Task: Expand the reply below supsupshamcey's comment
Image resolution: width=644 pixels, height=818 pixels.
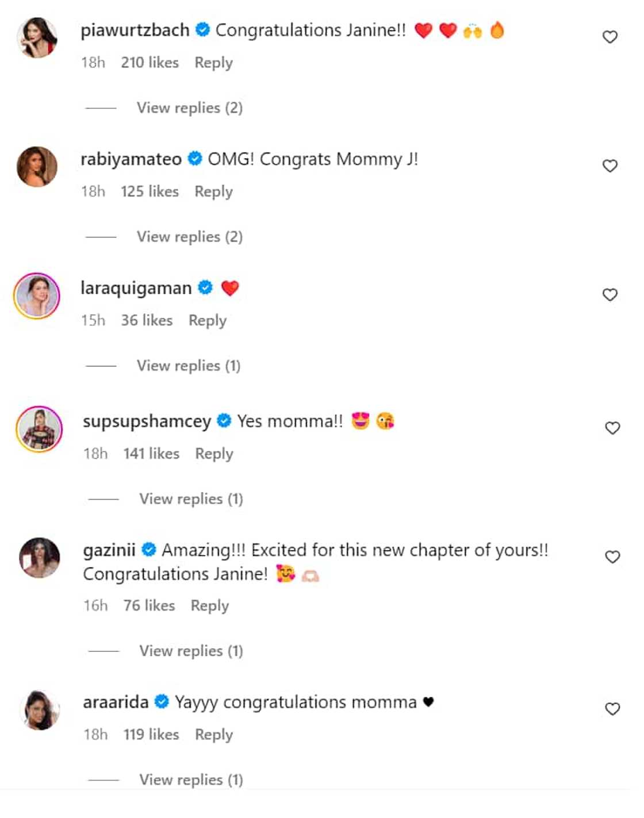Action: 191,499
